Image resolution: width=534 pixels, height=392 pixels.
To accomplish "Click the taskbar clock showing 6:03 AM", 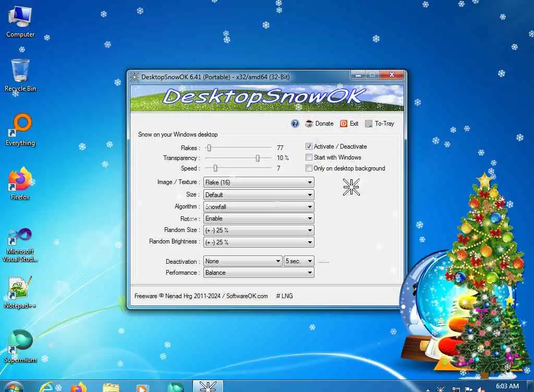I will click(x=507, y=386).
